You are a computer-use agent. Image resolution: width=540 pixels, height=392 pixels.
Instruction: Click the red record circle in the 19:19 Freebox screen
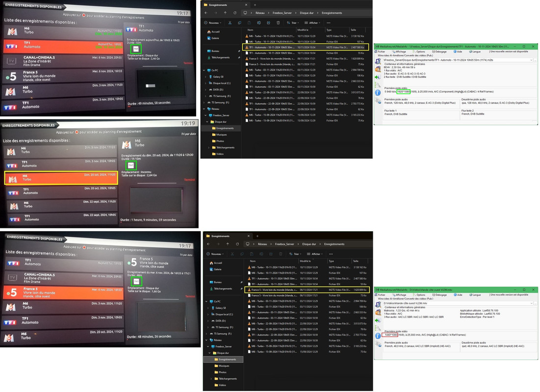coord(77,132)
